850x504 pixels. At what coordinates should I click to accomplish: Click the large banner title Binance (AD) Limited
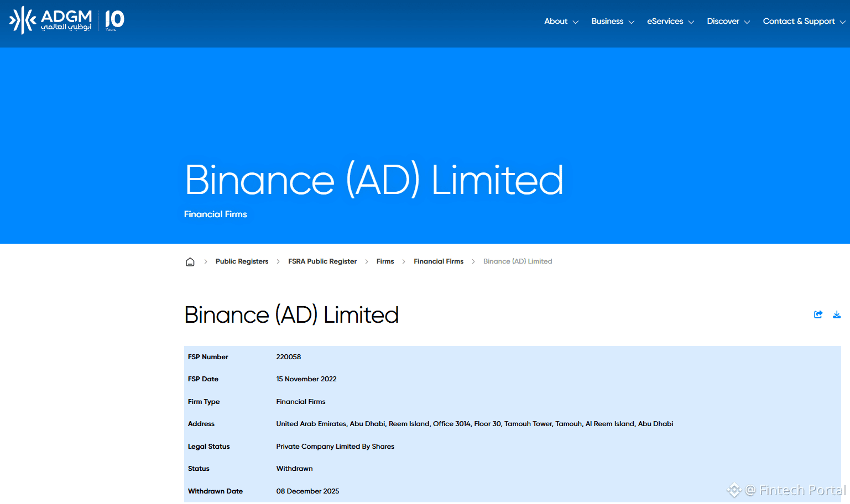pos(374,180)
